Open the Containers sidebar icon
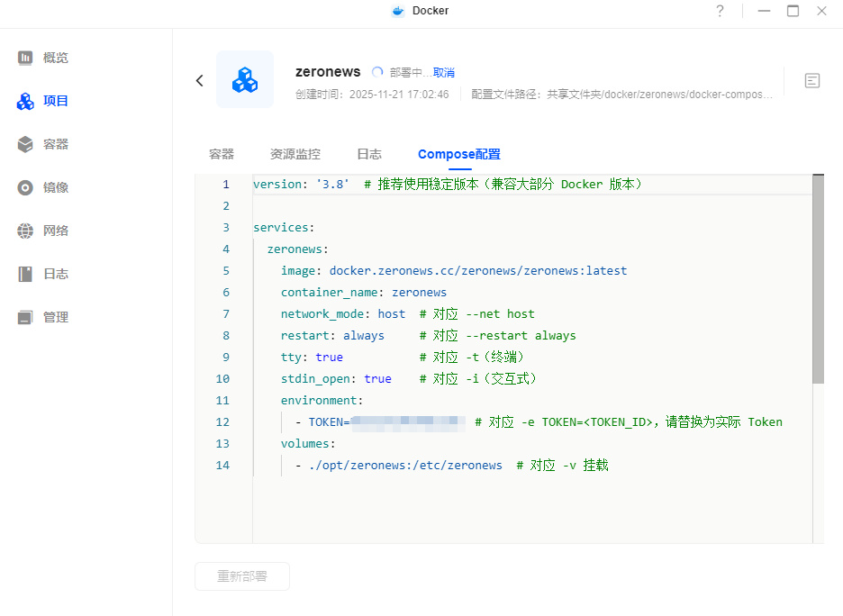843x616 pixels. (x=25, y=144)
